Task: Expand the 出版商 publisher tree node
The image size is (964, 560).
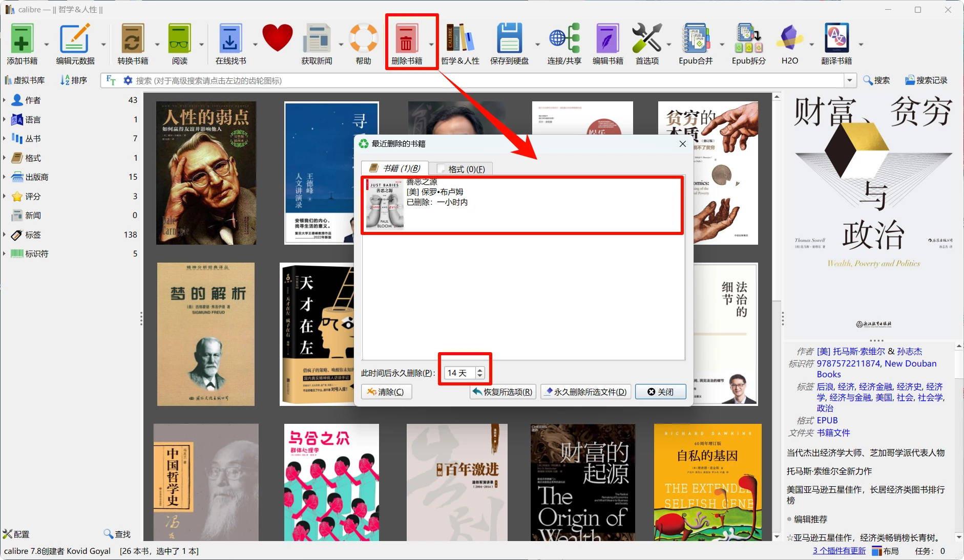Action: point(4,177)
